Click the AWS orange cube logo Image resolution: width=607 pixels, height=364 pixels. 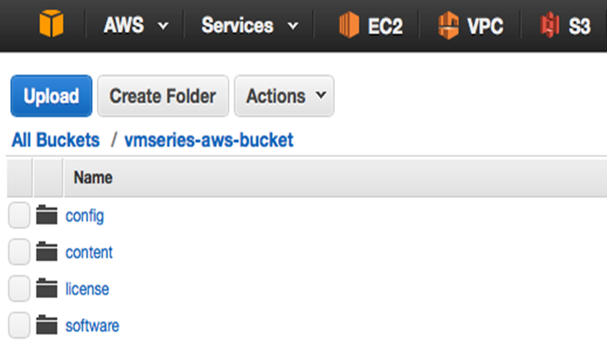point(51,25)
